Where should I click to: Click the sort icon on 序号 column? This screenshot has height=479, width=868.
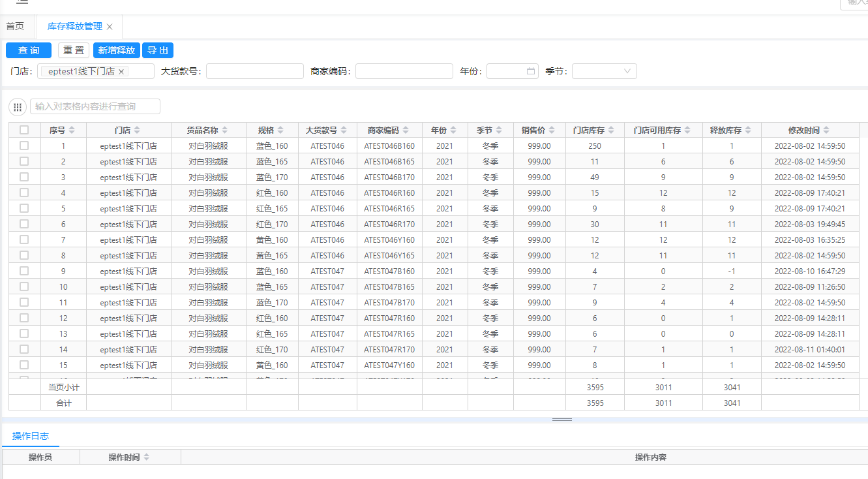[x=72, y=130]
